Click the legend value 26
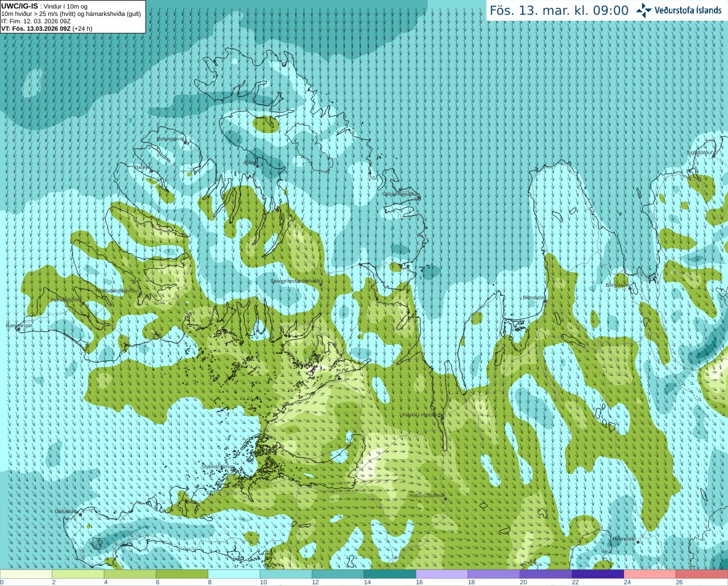Viewport: 728px width, 586px height. tap(679, 583)
